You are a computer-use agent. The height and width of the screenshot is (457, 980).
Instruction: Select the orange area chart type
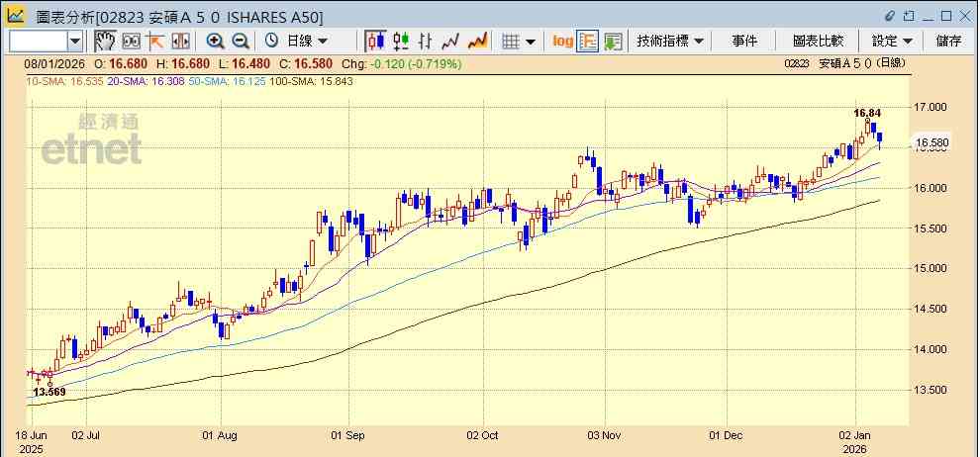point(477,42)
